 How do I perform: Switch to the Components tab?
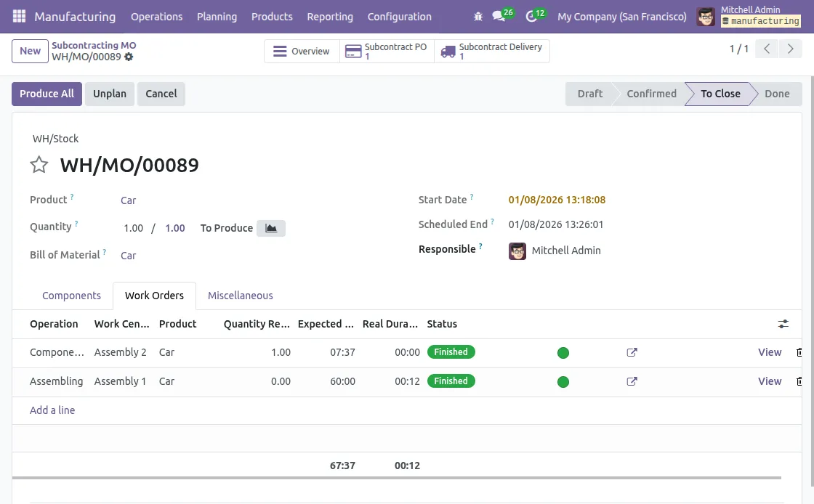[x=71, y=296]
